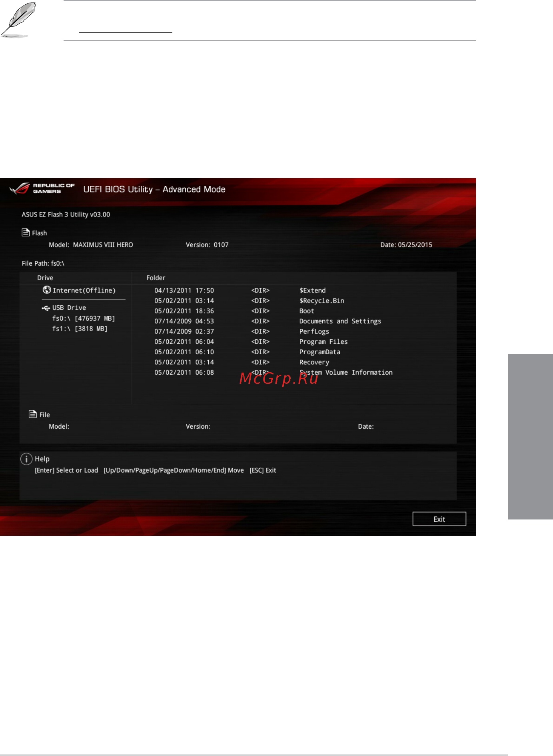553x756 pixels.
Task: Click date 07/14/2009 02:37
Action: coord(184,331)
